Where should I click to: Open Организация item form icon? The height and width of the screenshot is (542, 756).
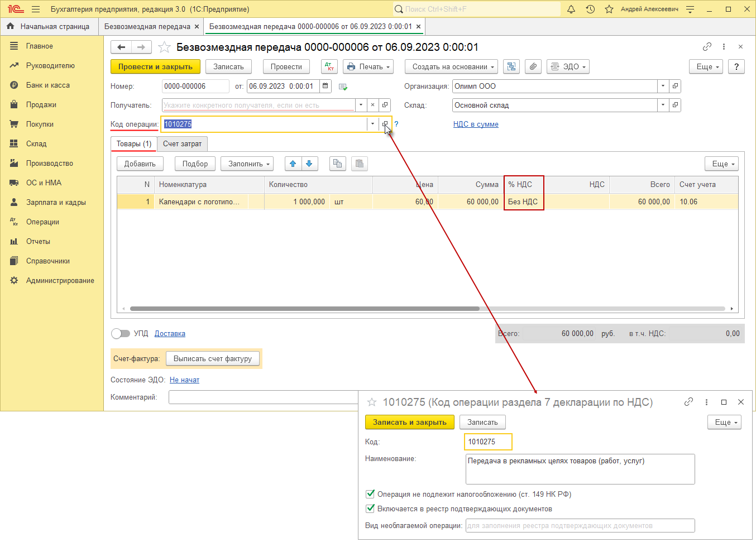pyautogui.click(x=675, y=86)
